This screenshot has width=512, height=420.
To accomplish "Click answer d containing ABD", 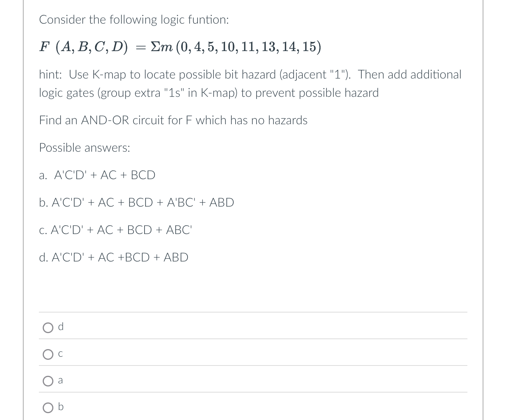I will pos(114,257).
